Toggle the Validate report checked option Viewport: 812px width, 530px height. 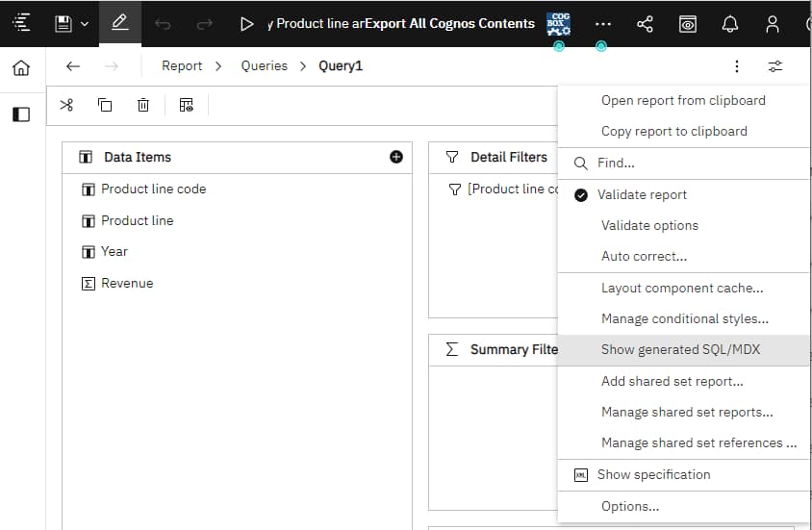[642, 194]
